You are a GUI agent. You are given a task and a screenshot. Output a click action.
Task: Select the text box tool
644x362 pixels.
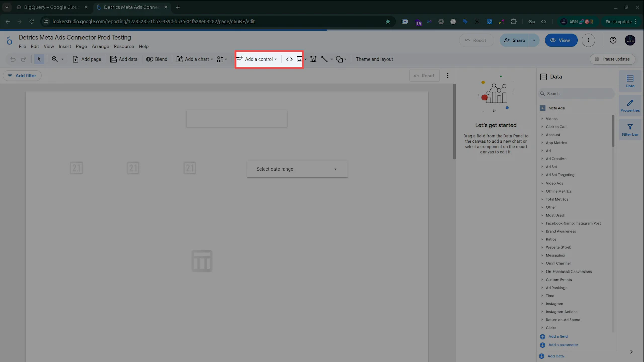(x=313, y=59)
